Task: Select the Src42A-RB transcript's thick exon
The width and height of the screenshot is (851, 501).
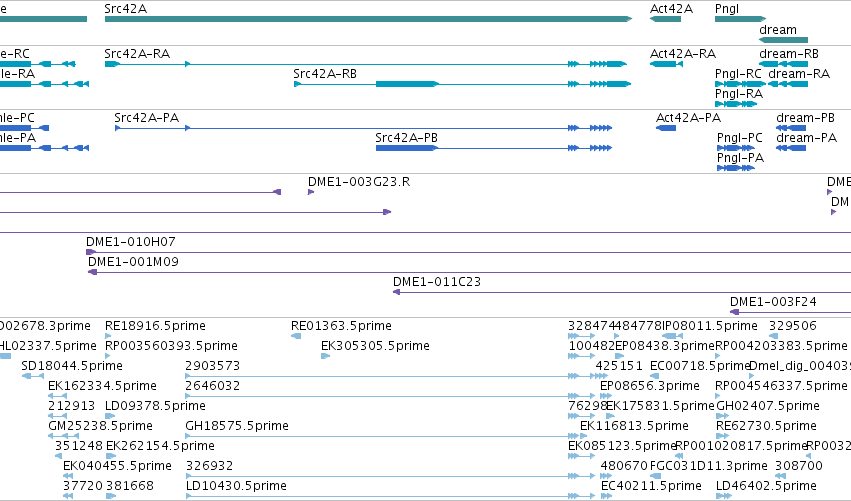Action: tap(407, 84)
